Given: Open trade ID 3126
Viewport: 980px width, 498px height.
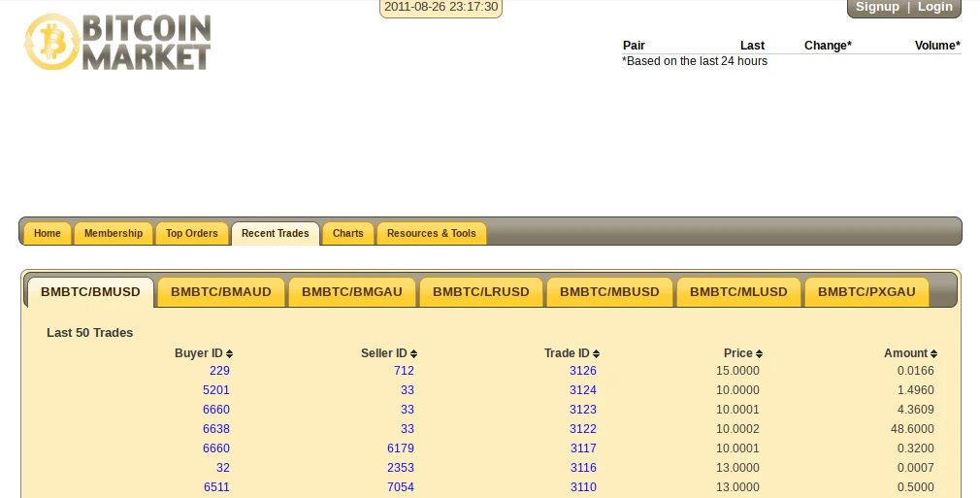Looking at the screenshot, I should 583,371.
